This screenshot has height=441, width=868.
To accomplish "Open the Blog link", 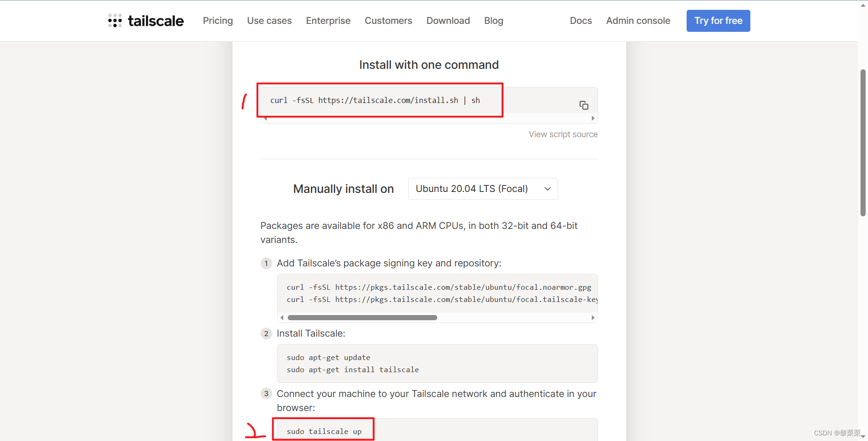I will (494, 21).
